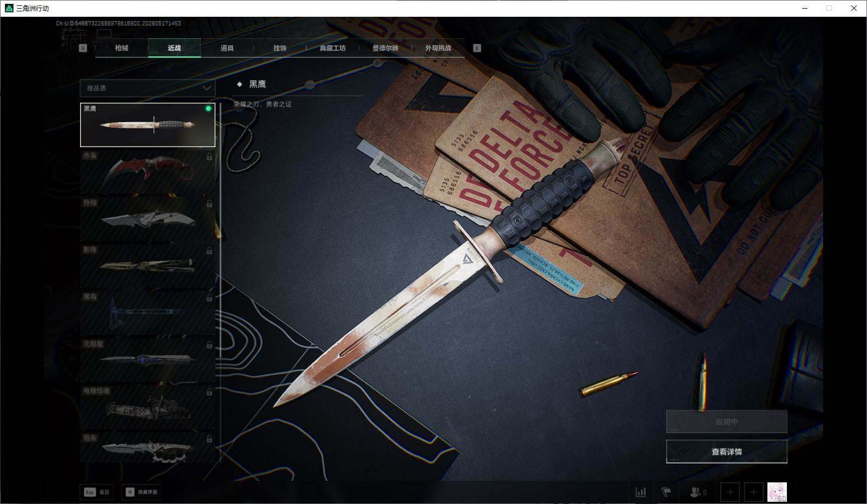Select the 黑鹰 knife thumbnail
Screen dimensions: 867x504
click(x=148, y=125)
